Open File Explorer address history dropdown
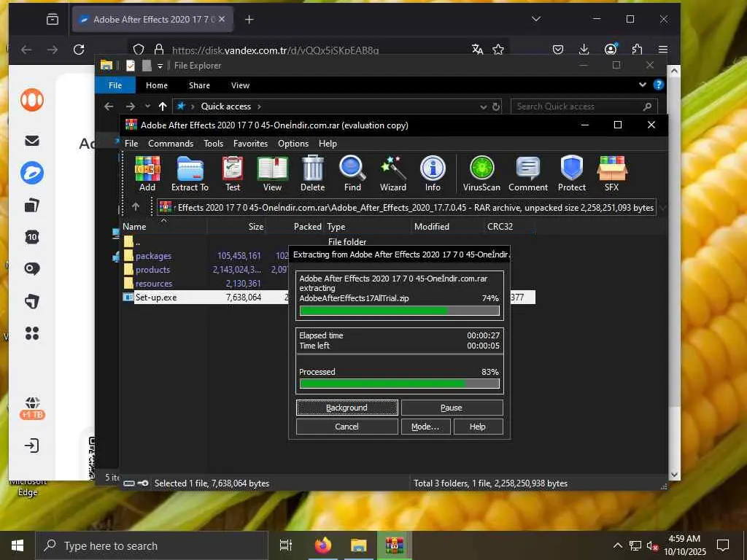This screenshot has width=747, height=560. pyautogui.click(x=483, y=106)
